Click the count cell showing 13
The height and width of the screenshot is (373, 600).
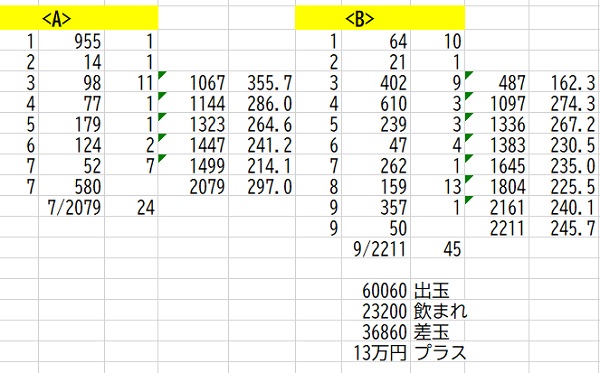(438, 186)
